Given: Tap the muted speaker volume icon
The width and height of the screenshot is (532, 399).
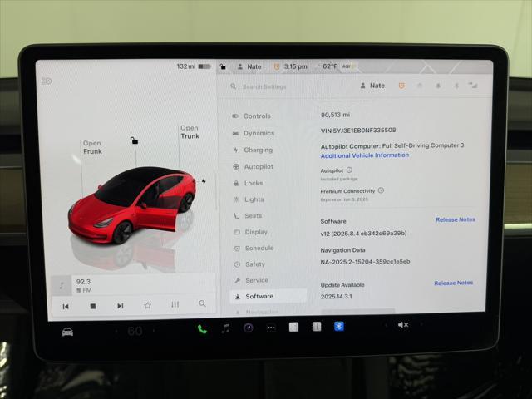Looking at the screenshot, I should 403,325.
